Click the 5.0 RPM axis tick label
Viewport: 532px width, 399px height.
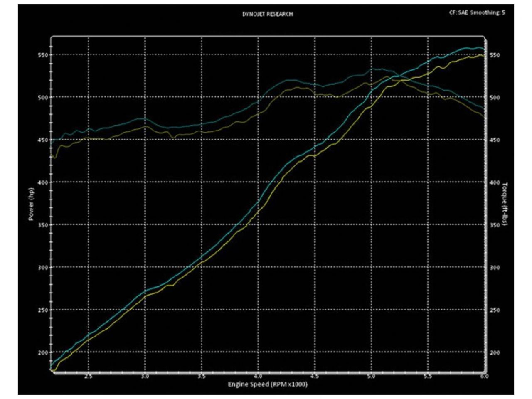(372, 376)
